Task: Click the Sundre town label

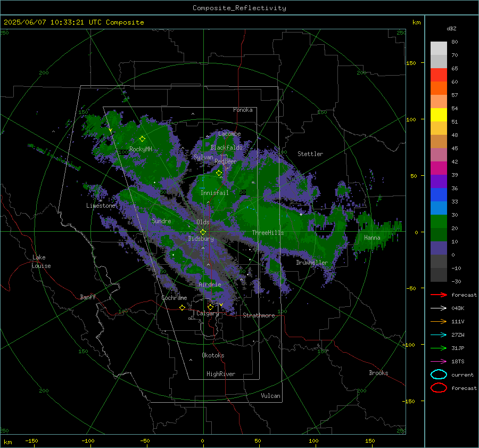Action: coord(161,221)
